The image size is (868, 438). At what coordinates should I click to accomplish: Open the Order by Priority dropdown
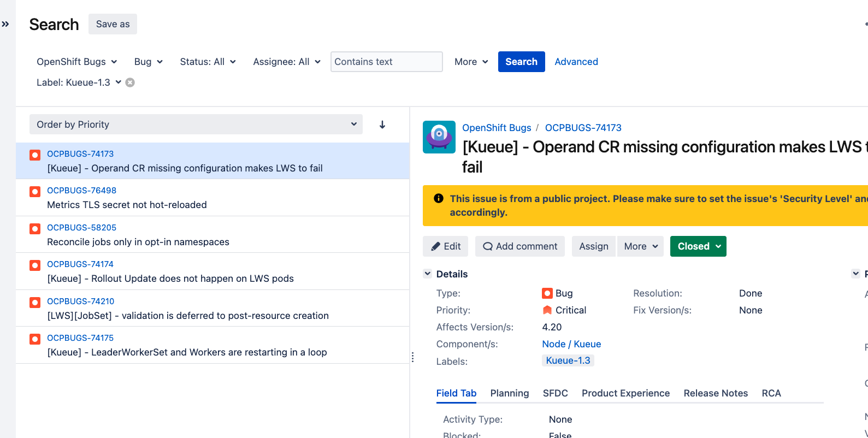click(196, 125)
